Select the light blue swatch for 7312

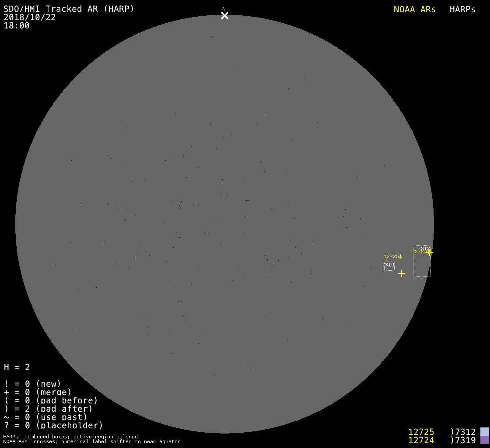pyautogui.click(x=484, y=432)
